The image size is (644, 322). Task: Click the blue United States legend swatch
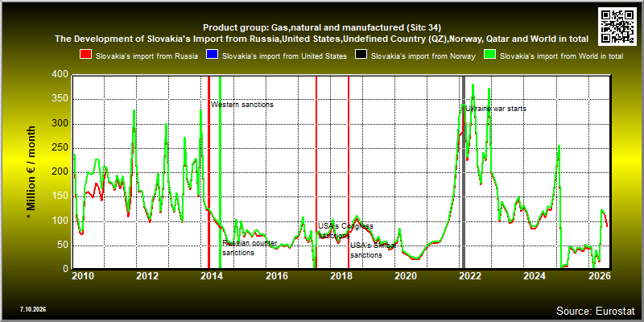pos(213,56)
